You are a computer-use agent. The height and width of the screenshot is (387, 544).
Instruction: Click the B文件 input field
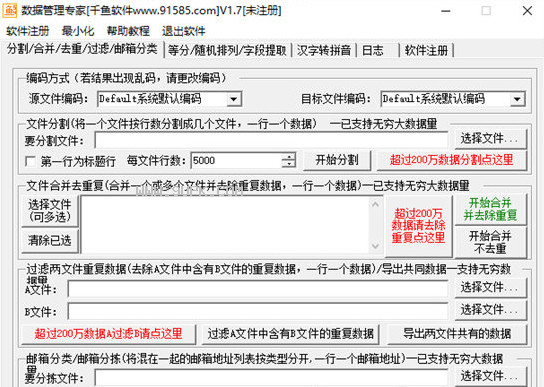click(x=258, y=311)
